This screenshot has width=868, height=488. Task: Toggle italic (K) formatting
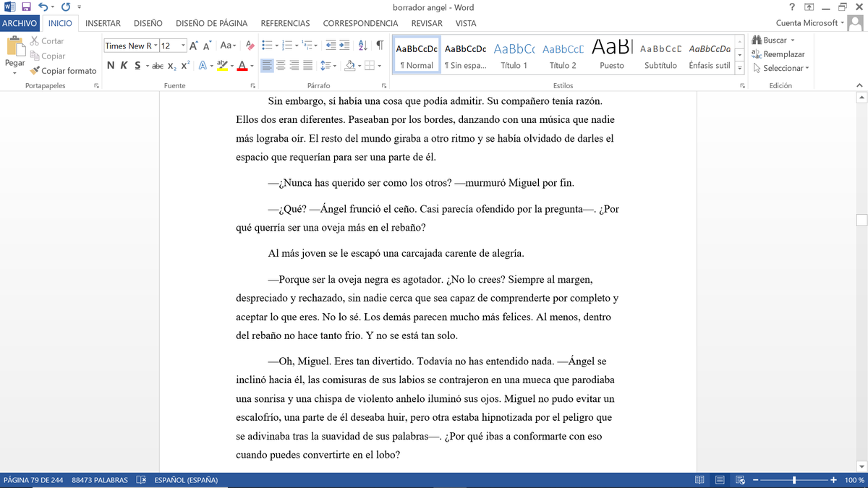[124, 65]
